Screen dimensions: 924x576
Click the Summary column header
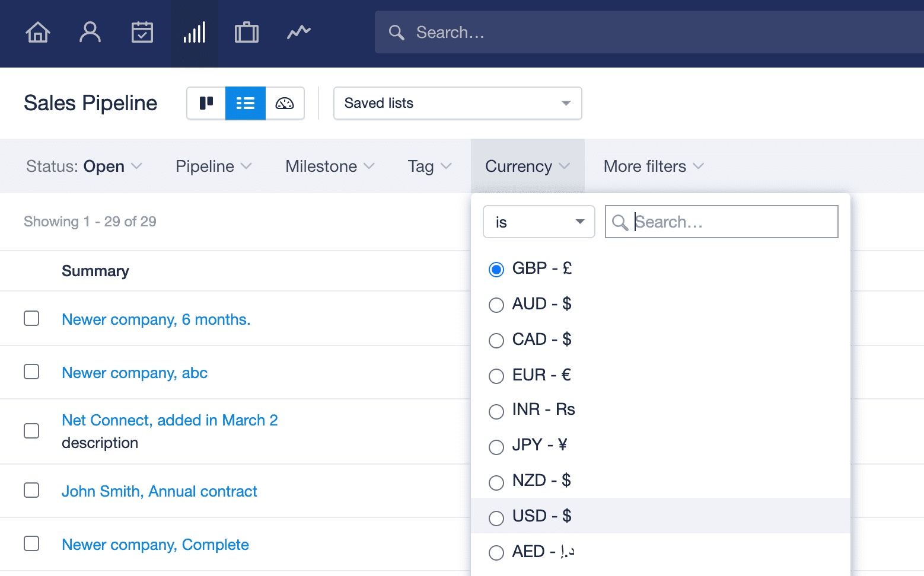(95, 271)
